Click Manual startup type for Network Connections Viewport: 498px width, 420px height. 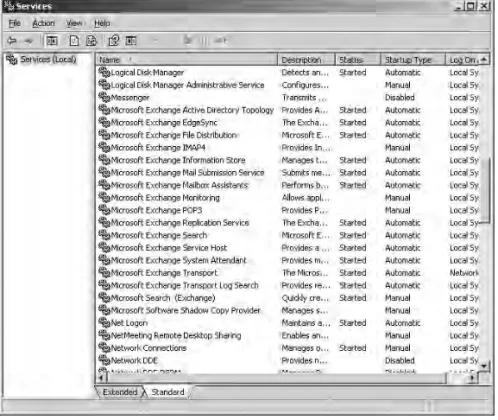click(397, 348)
